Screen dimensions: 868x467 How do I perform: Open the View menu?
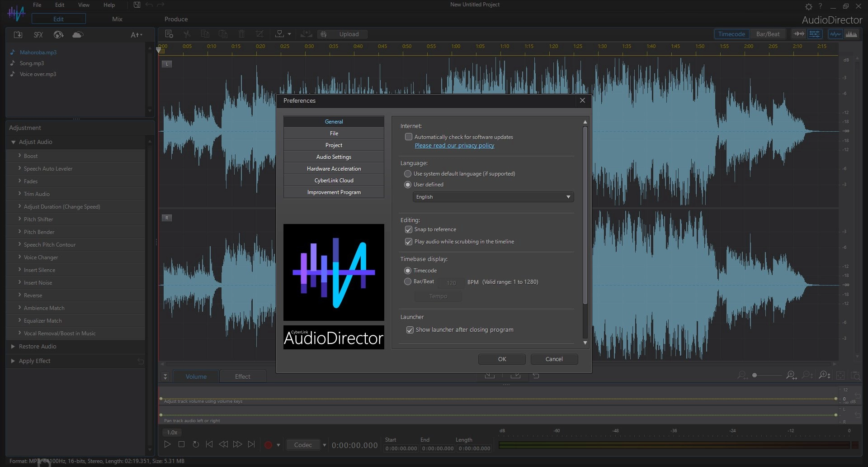pyautogui.click(x=84, y=5)
